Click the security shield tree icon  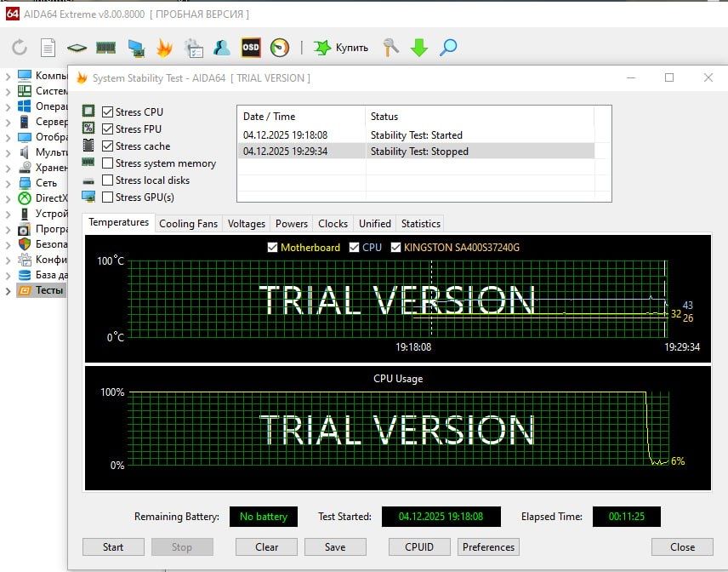(x=24, y=244)
